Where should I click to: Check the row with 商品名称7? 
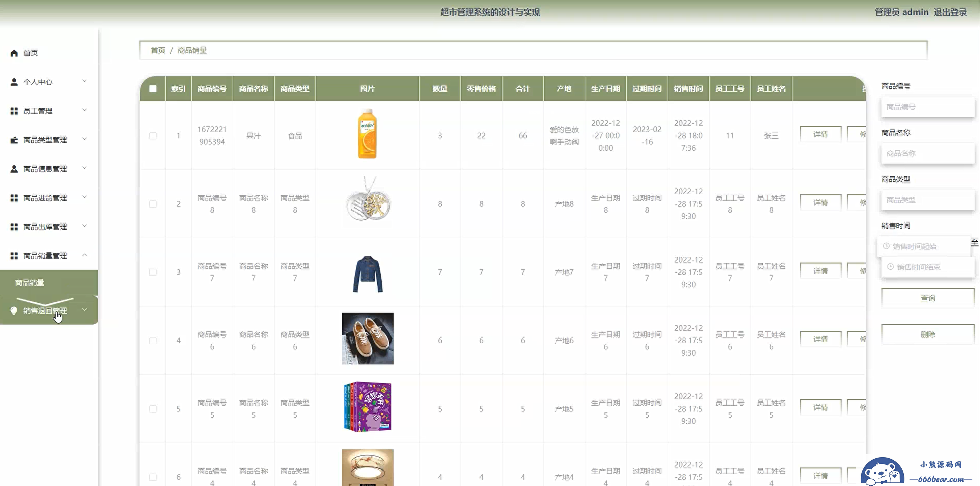(x=153, y=272)
